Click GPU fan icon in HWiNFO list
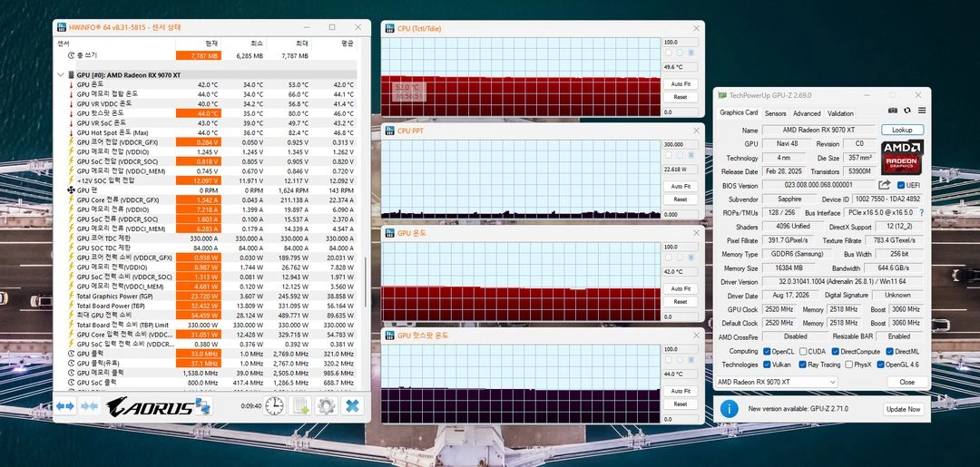 point(71,190)
